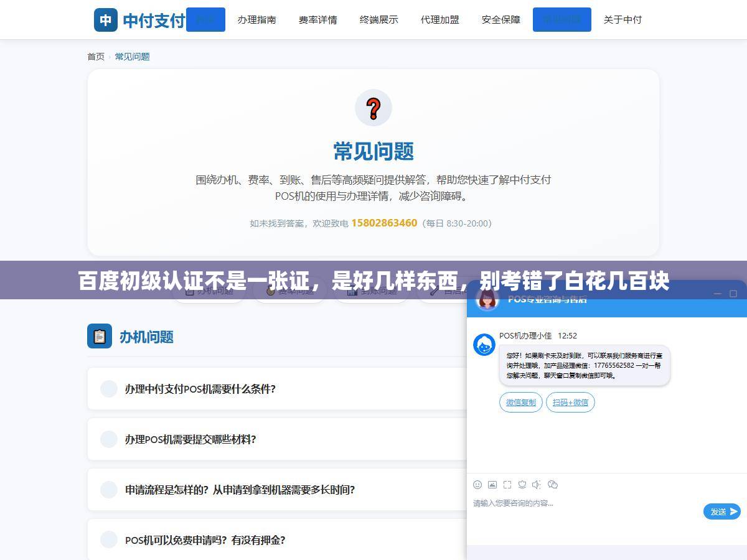Click the 中付支付 brand text

pos(154,21)
